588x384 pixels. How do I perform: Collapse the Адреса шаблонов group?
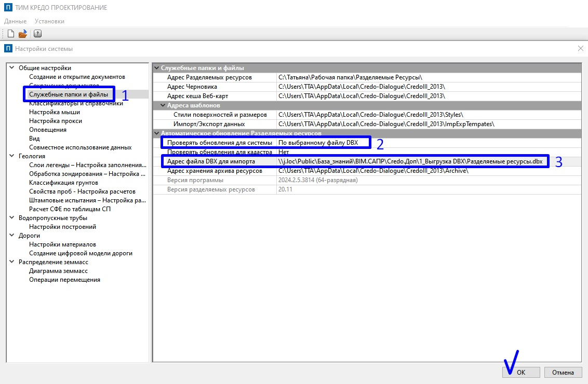(x=163, y=105)
